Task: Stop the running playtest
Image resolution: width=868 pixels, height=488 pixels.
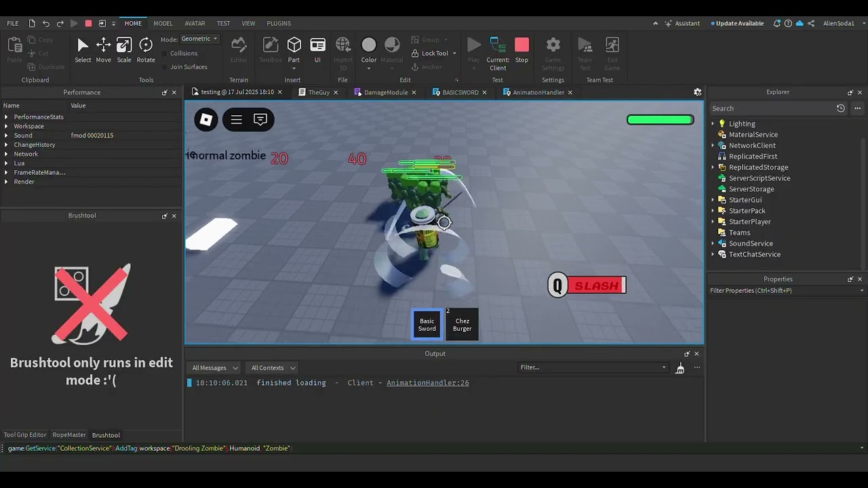Action: [x=521, y=50]
